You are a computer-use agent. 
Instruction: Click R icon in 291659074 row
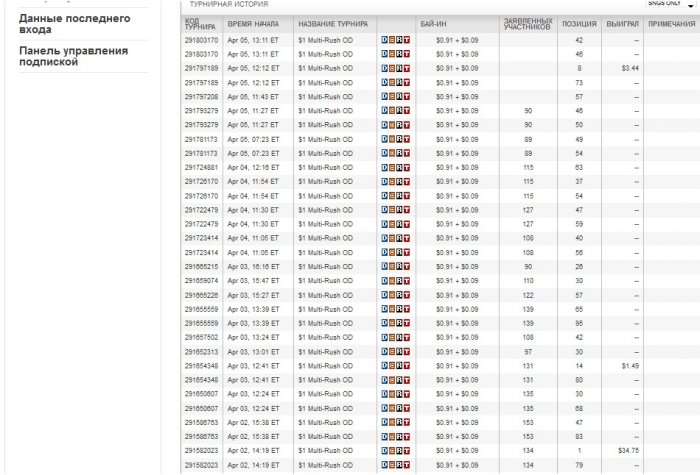pyautogui.click(x=400, y=281)
